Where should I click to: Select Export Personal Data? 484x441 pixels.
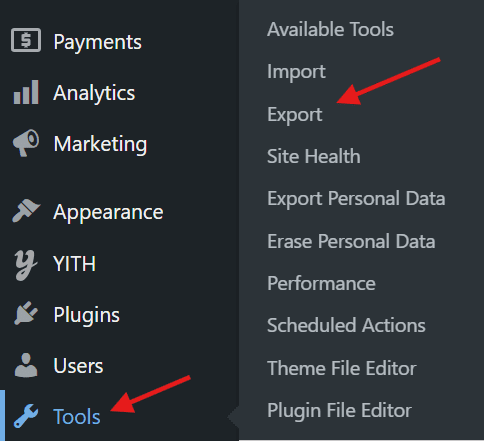[x=356, y=199]
